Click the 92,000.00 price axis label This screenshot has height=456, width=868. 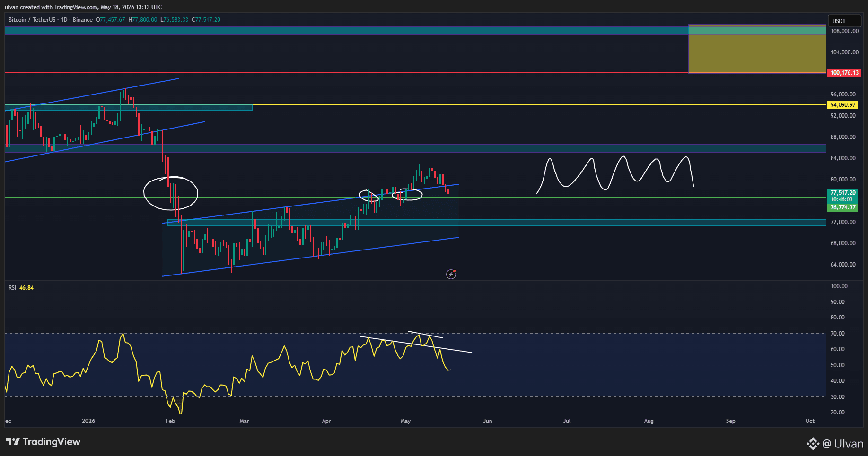click(x=843, y=116)
